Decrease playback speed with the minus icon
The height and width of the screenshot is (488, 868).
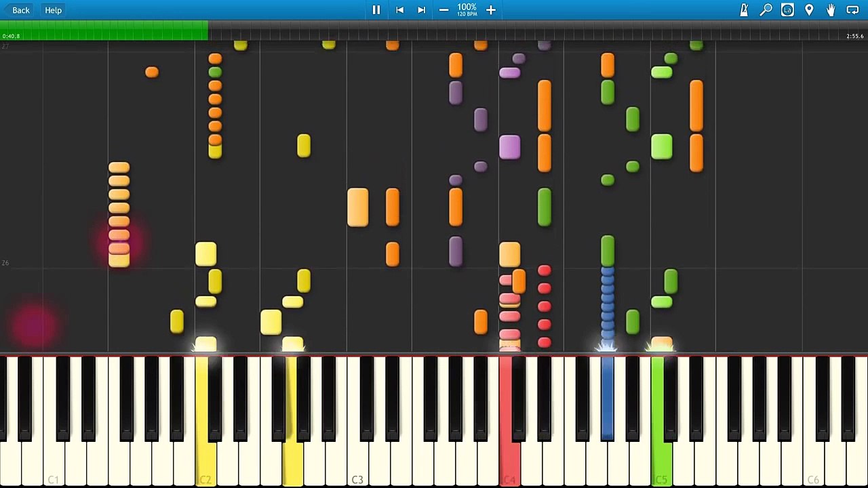click(x=443, y=10)
